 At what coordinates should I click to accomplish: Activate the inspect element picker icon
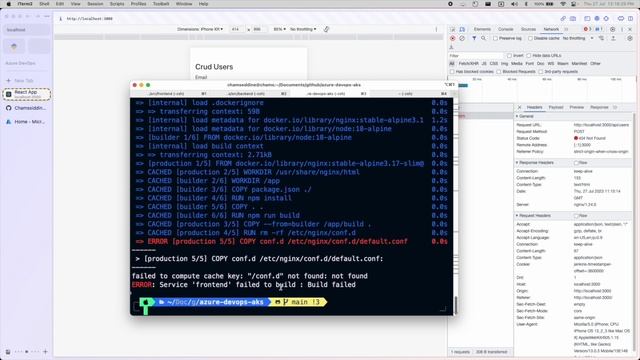(453, 29)
